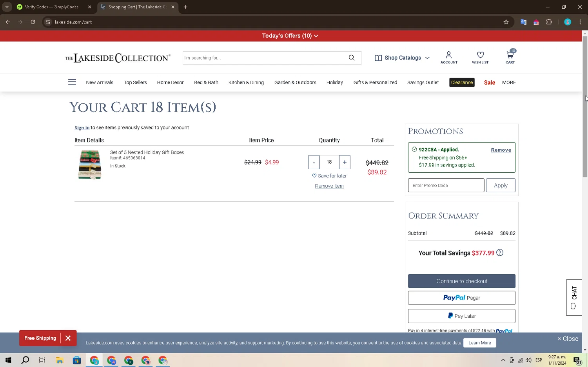Close the cookie banner
This screenshot has width=588, height=367.
coord(568,339)
